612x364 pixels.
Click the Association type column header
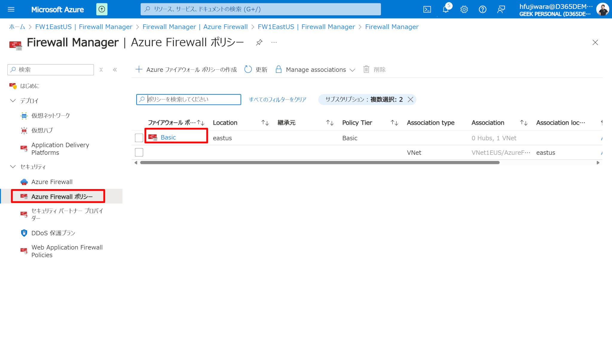(431, 123)
